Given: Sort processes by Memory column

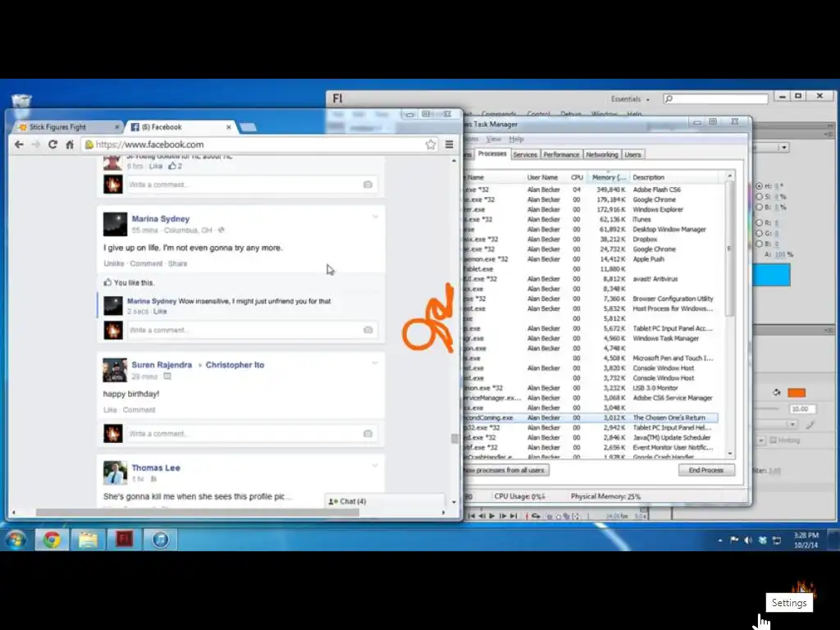Looking at the screenshot, I should [x=608, y=177].
